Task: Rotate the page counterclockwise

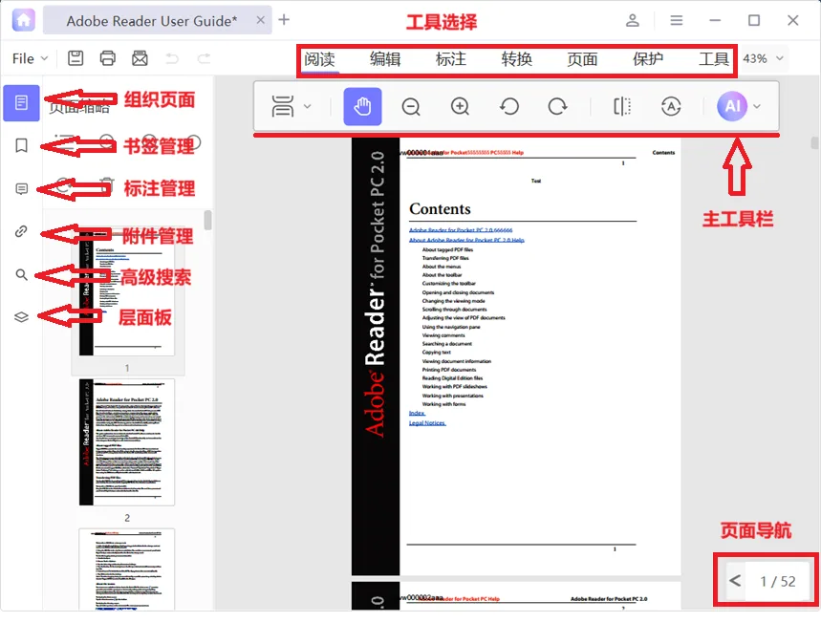Action: click(508, 106)
